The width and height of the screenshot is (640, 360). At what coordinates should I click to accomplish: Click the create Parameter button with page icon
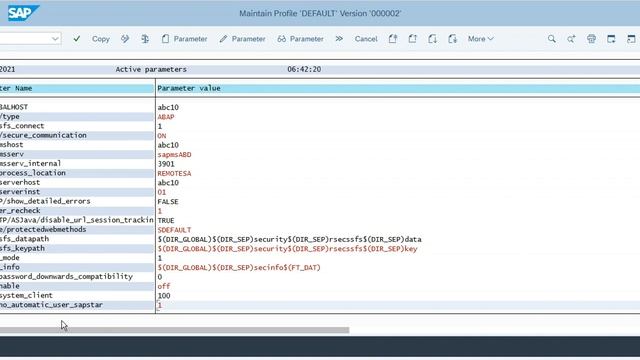pyautogui.click(x=184, y=39)
